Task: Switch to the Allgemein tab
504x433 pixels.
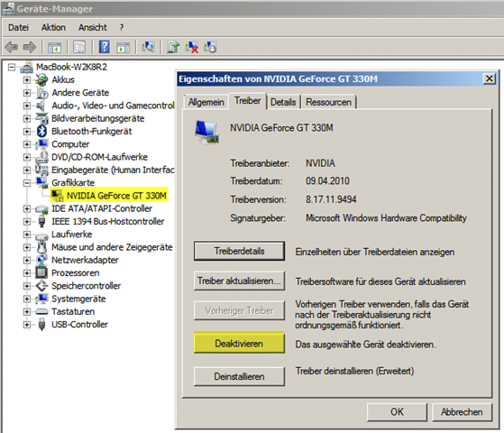Action: point(206,102)
